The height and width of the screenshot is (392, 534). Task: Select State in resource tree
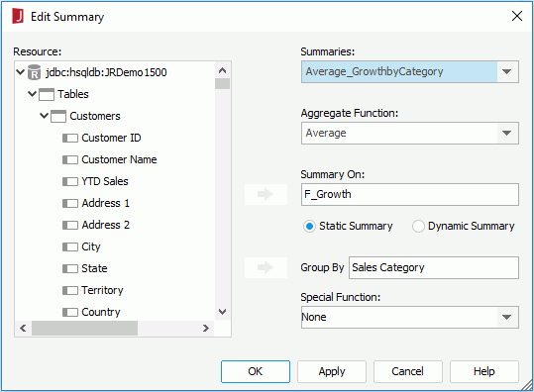tap(94, 269)
